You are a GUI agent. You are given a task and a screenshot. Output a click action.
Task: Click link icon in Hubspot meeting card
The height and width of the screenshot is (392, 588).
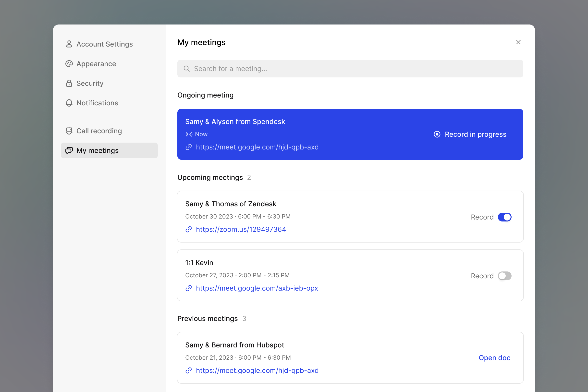[189, 370]
